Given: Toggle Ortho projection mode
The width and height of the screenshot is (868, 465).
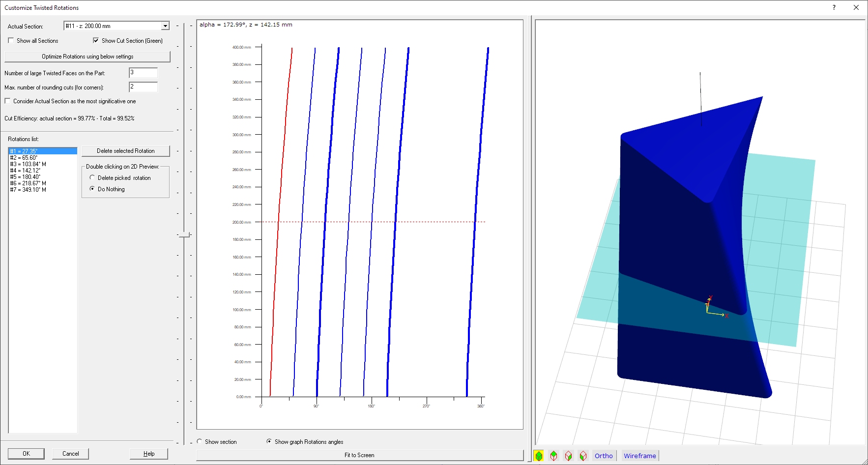Looking at the screenshot, I should (x=604, y=456).
